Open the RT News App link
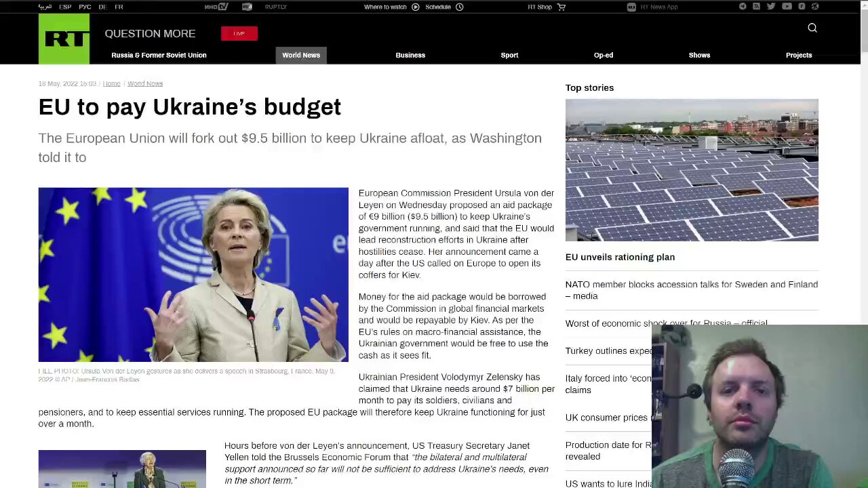The height and width of the screenshot is (488, 868). pos(658,7)
